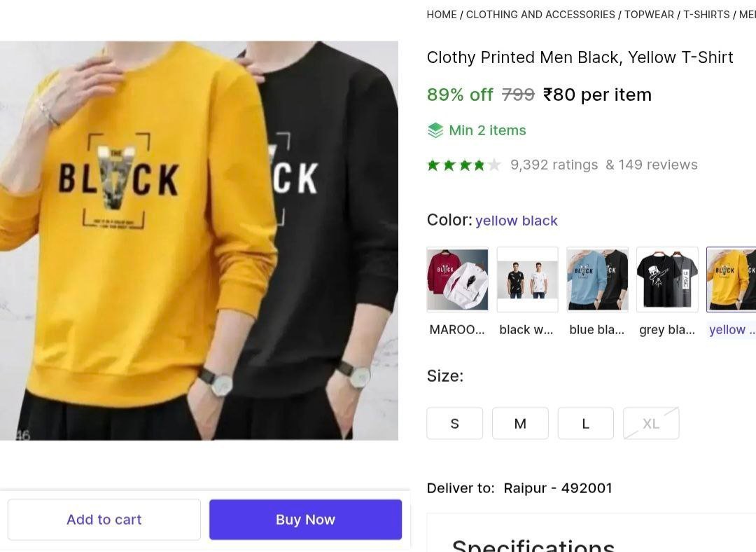The height and width of the screenshot is (552, 756).
Task: Open the HOME breadcrumb link
Action: point(442,14)
